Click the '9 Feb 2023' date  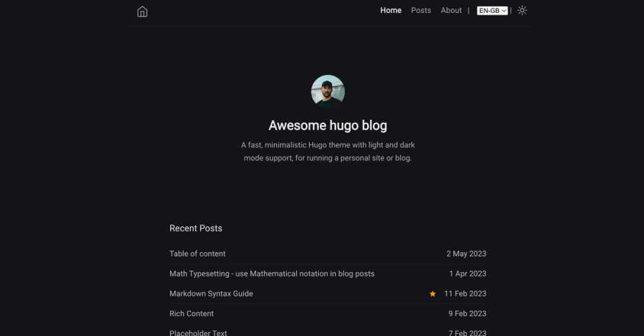tap(468, 313)
